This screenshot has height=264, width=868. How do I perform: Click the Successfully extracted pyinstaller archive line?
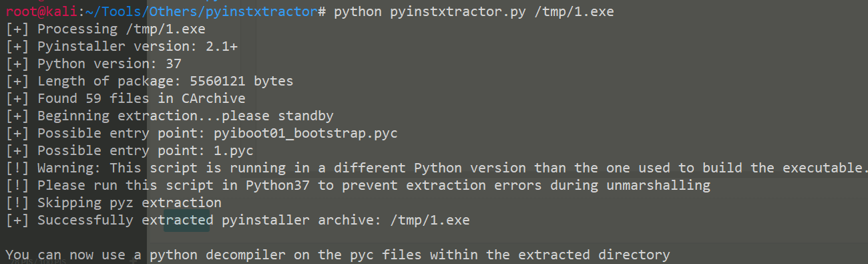pyautogui.click(x=238, y=220)
